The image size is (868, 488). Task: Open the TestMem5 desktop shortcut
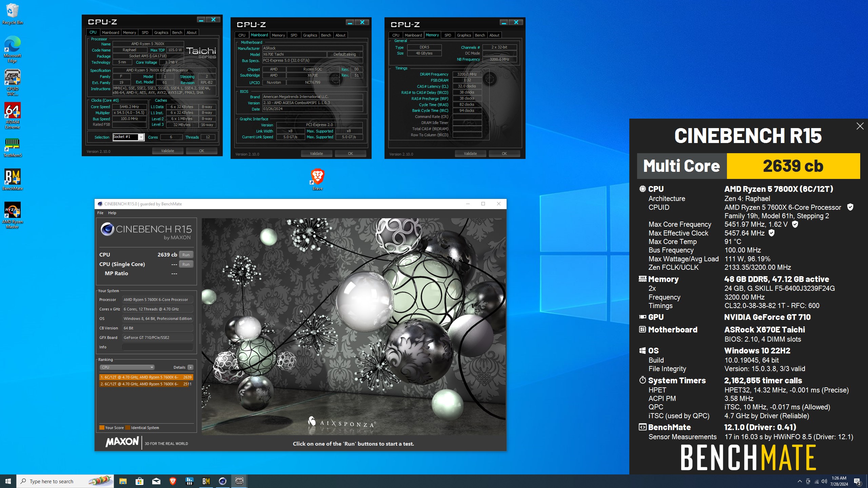pyautogui.click(x=12, y=147)
